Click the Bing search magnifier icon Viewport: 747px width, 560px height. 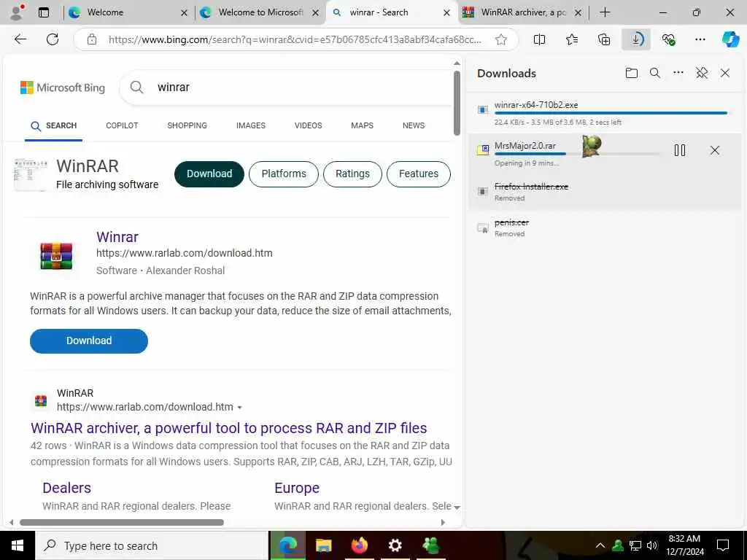(136, 87)
